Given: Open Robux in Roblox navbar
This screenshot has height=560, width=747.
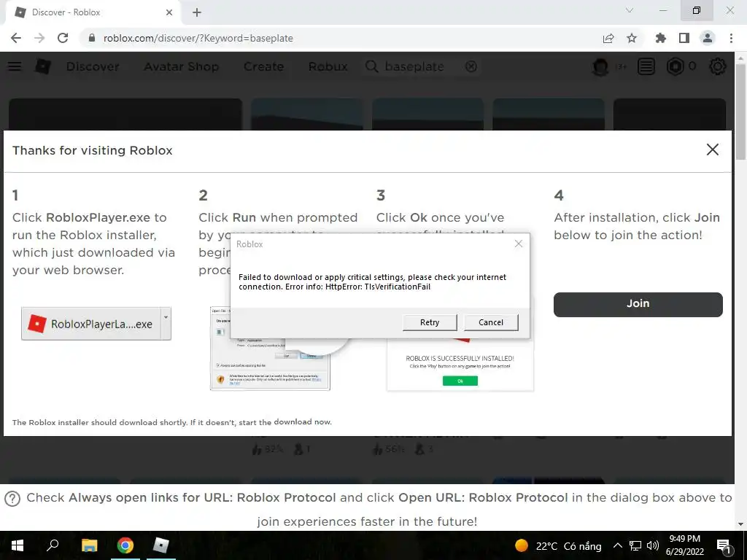Looking at the screenshot, I should pyautogui.click(x=328, y=66).
